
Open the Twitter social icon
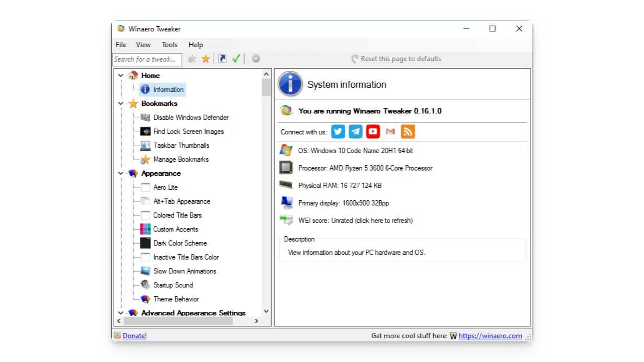pos(338,132)
